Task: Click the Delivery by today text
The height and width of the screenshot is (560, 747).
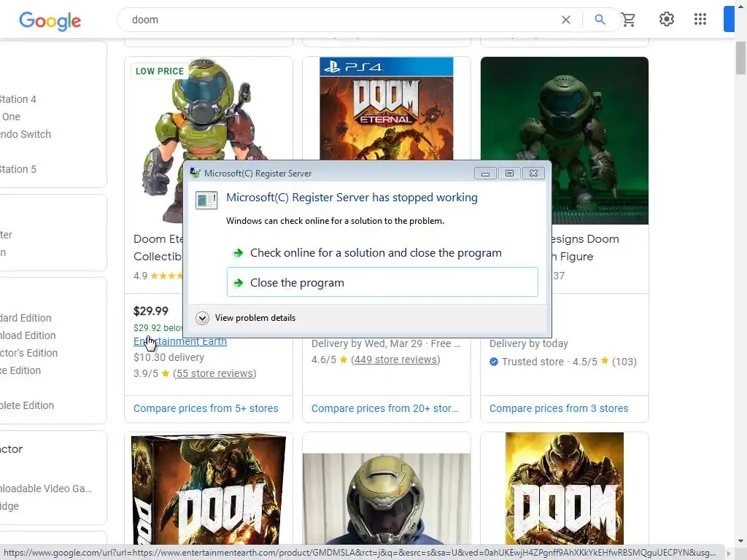Action: pos(528,343)
